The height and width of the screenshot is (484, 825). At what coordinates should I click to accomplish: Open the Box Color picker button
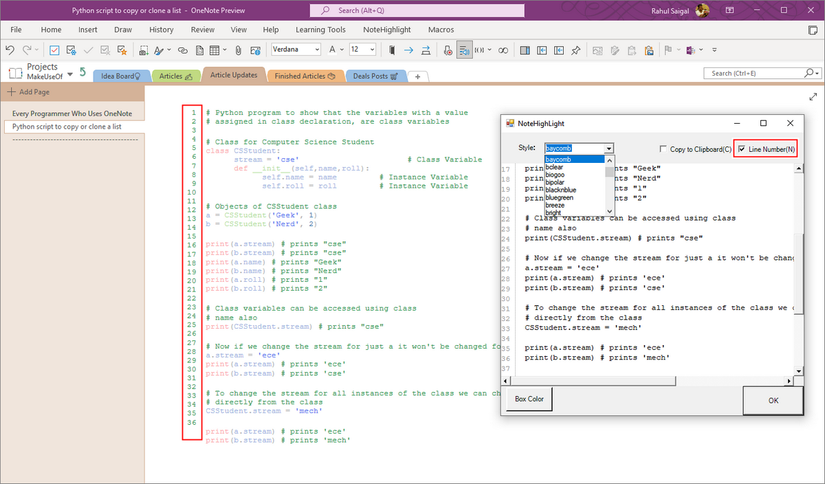(x=530, y=399)
